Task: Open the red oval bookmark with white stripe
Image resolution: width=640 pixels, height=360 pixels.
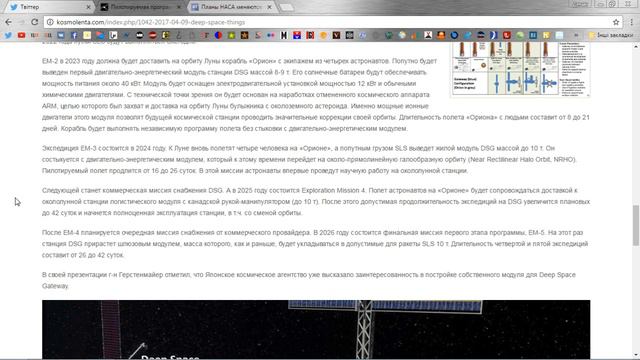Action: (153, 36)
